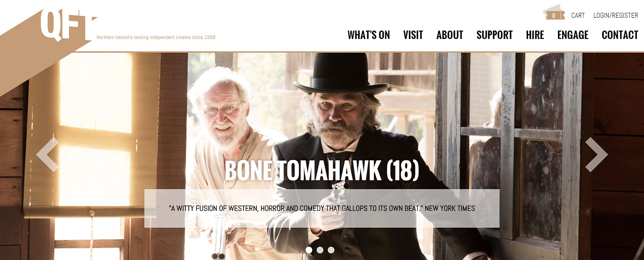Open the About menu
The height and width of the screenshot is (260, 644).
450,35
